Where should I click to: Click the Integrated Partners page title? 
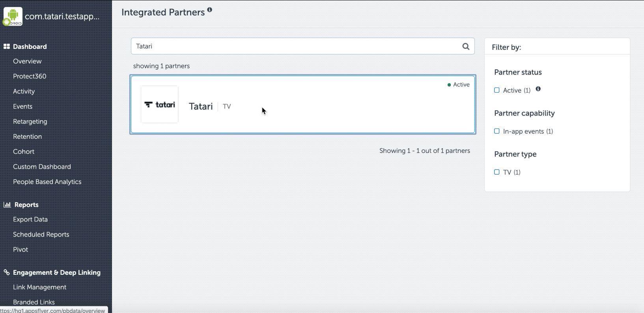163,12
